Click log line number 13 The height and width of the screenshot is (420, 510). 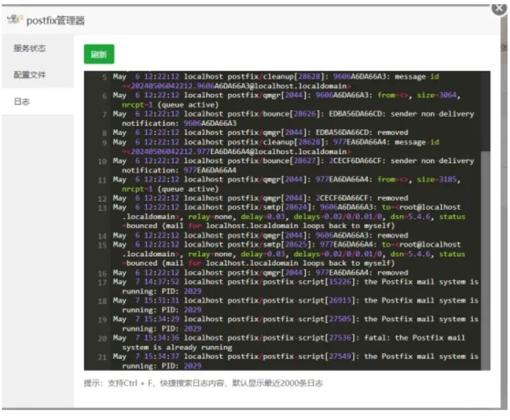102,208
